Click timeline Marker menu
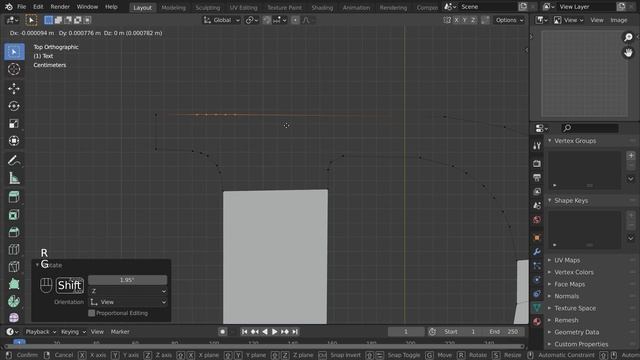This screenshot has width=640, height=360. tap(120, 332)
